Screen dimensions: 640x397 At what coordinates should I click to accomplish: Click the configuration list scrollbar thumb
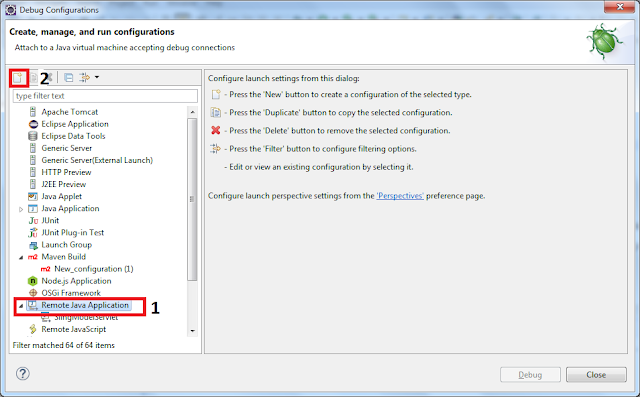(192, 199)
